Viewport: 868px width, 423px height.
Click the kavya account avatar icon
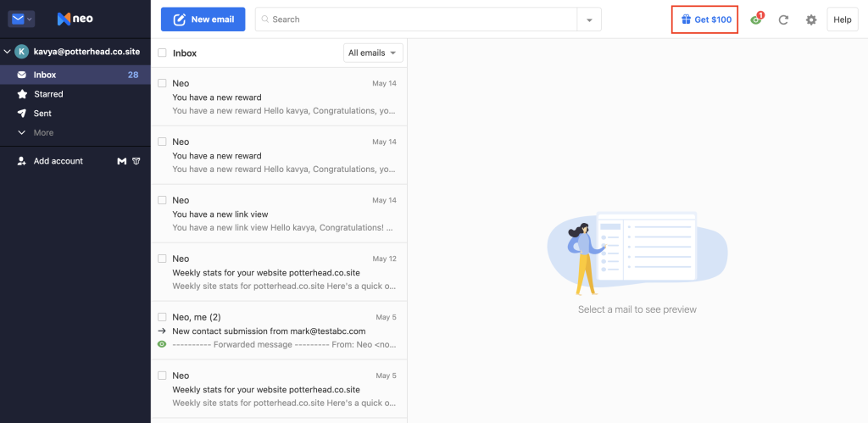coord(22,52)
